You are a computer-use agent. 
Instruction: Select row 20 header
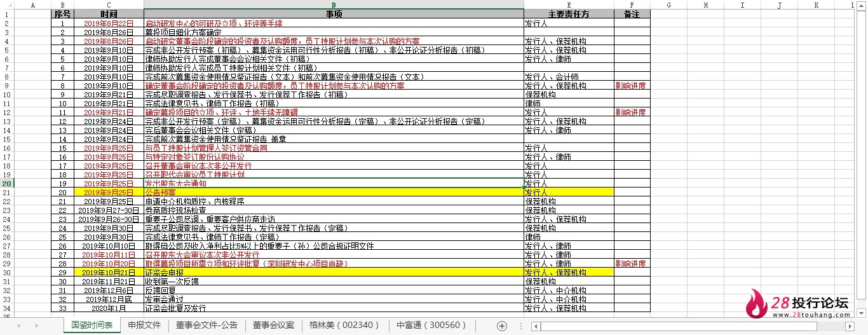click(x=6, y=183)
